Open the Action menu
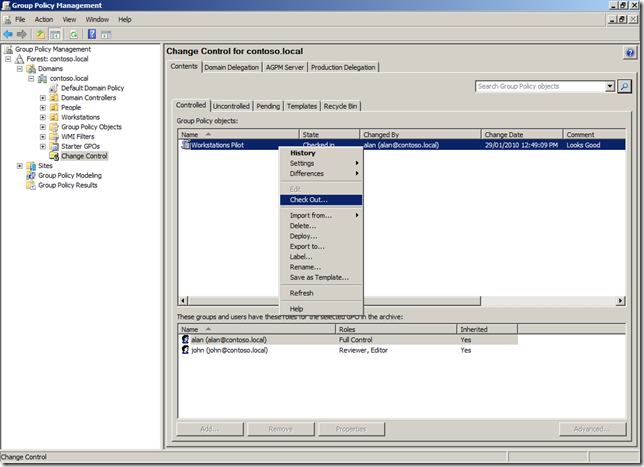 point(44,19)
